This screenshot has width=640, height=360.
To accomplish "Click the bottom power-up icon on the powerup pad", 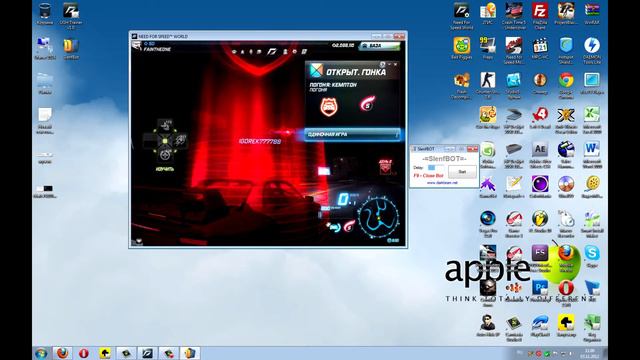I will click(165, 155).
